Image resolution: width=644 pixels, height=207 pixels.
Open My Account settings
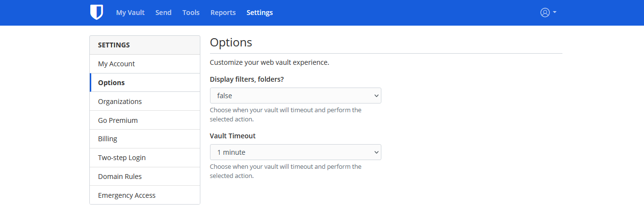145,64
